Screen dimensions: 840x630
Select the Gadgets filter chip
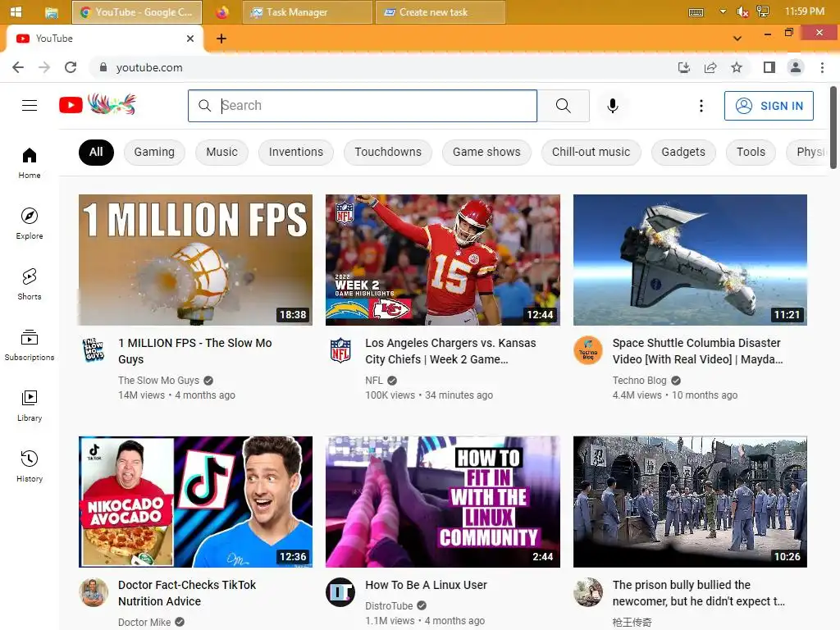[683, 152]
